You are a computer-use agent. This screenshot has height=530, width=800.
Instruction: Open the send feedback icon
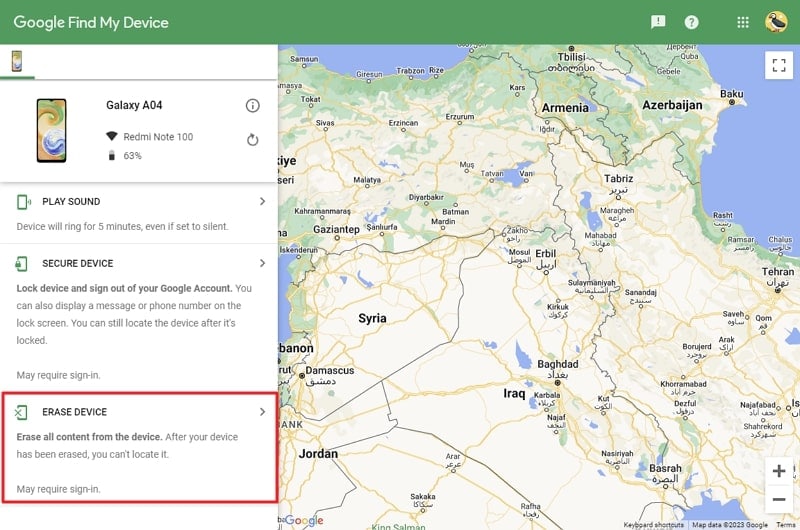coord(658,22)
